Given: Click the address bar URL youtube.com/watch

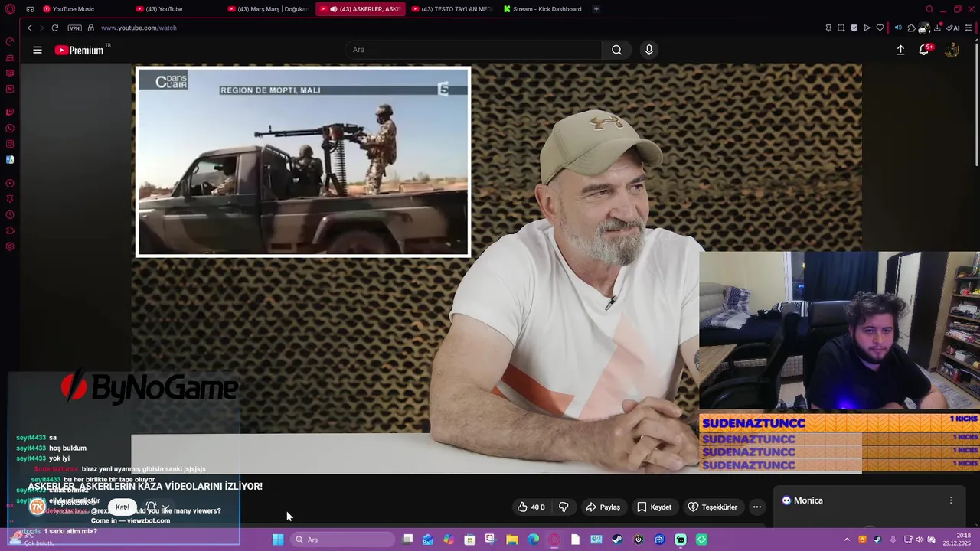Looking at the screenshot, I should point(139,28).
